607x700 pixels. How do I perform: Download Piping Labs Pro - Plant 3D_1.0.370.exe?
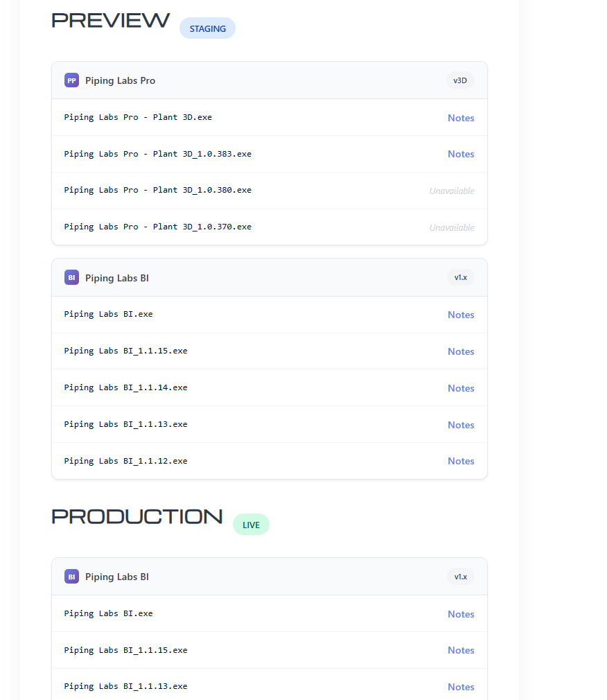tap(157, 227)
